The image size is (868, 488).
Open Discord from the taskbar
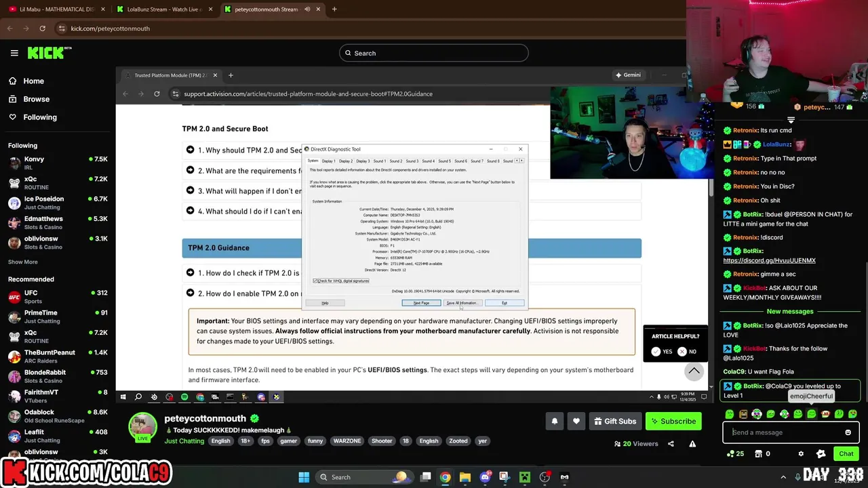click(x=485, y=477)
